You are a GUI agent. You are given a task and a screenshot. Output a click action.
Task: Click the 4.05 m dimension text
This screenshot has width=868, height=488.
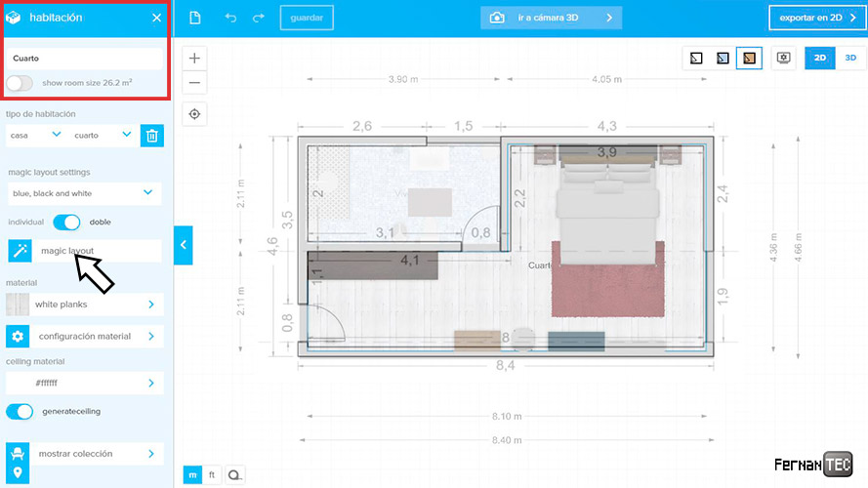pyautogui.click(x=606, y=79)
